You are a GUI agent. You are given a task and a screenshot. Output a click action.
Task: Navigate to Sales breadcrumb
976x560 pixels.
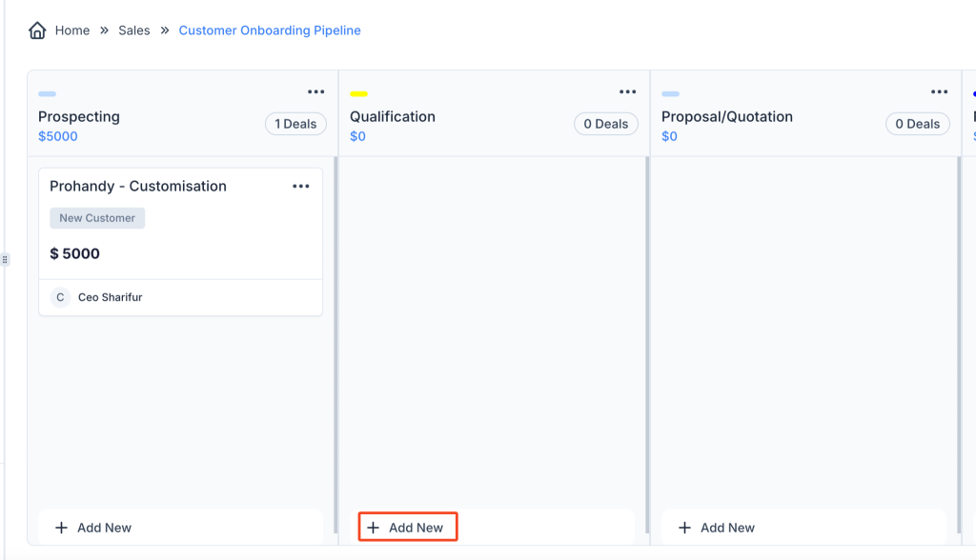pos(134,30)
